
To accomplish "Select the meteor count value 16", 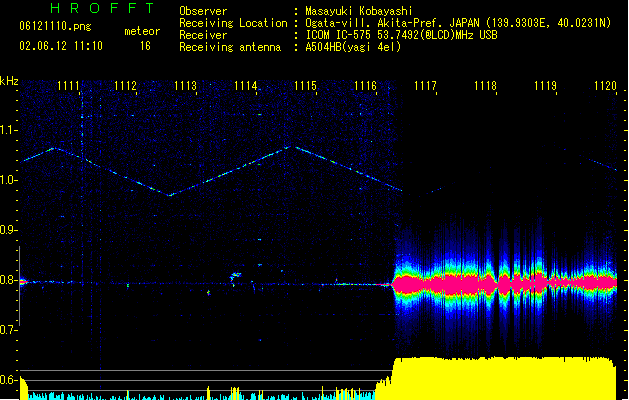I will point(145,46).
